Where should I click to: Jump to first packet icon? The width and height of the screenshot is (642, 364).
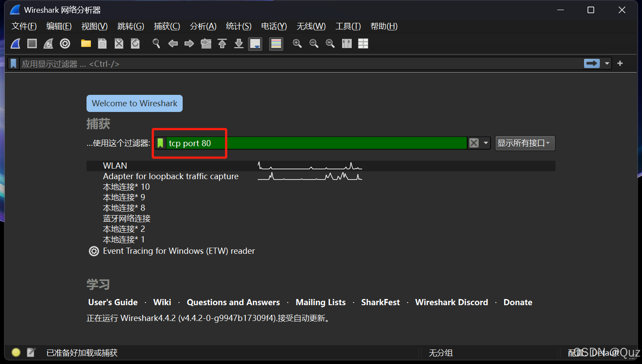point(222,43)
